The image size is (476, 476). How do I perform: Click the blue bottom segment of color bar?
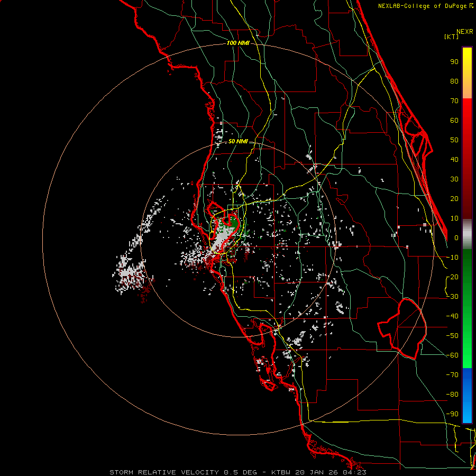point(467,396)
